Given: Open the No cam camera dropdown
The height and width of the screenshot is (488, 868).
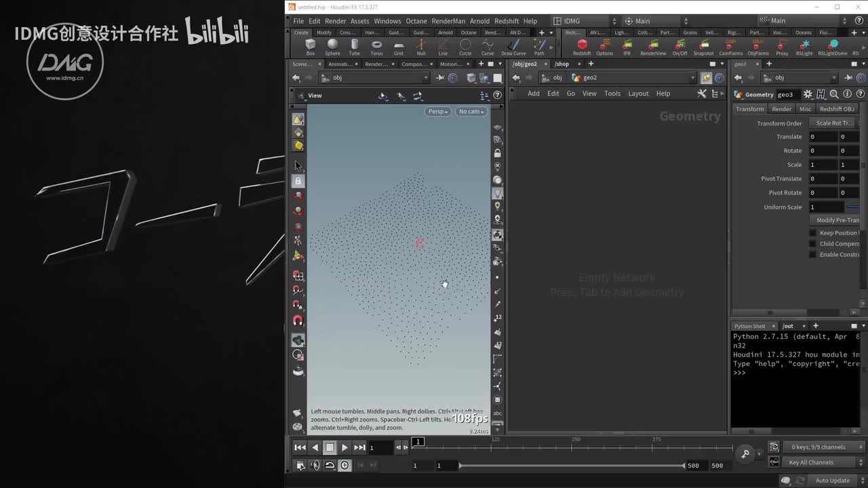Looking at the screenshot, I should (x=471, y=111).
